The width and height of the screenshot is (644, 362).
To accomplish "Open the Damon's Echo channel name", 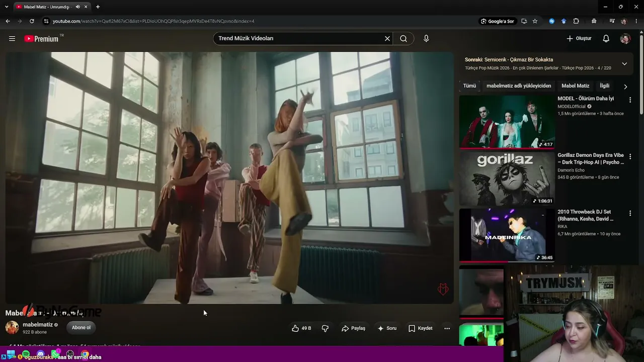I will point(571,170).
